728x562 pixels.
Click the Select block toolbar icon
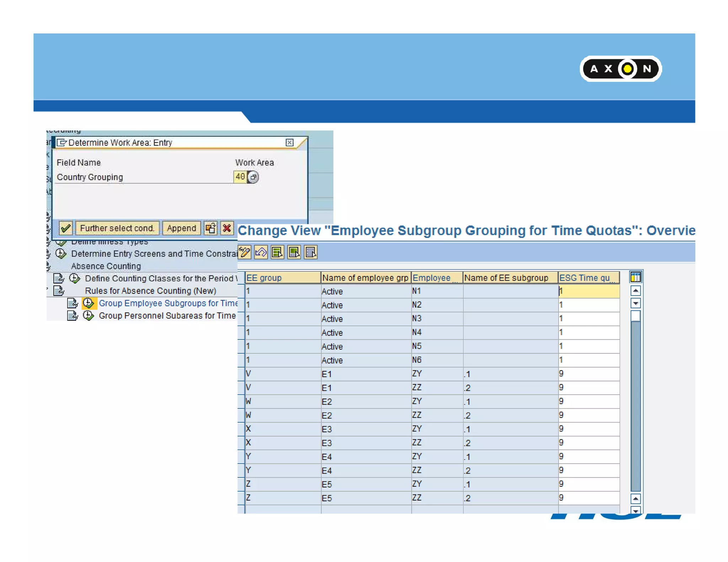(x=294, y=253)
